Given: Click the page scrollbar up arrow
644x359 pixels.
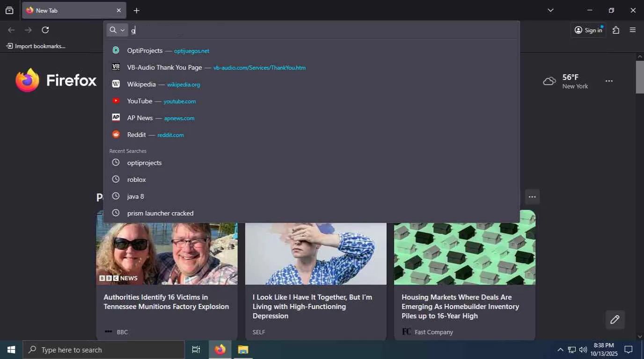Looking at the screenshot, I should 640,57.
